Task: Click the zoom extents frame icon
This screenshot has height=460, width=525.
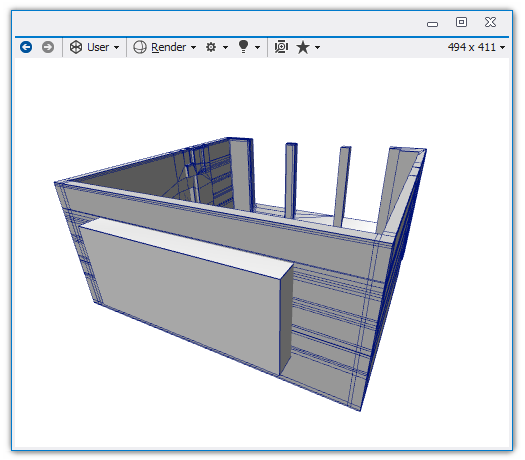Action: pyautogui.click(x=281, y=47)
